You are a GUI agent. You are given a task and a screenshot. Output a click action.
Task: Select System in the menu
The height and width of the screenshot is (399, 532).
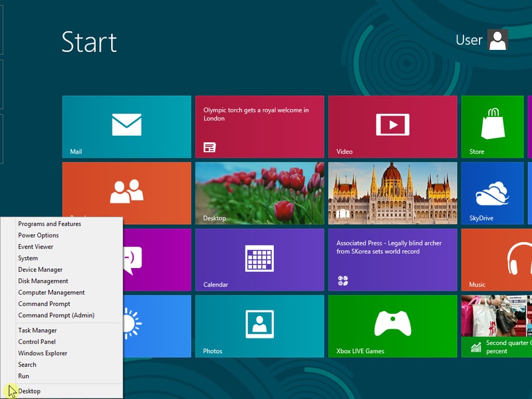point(61,258)
